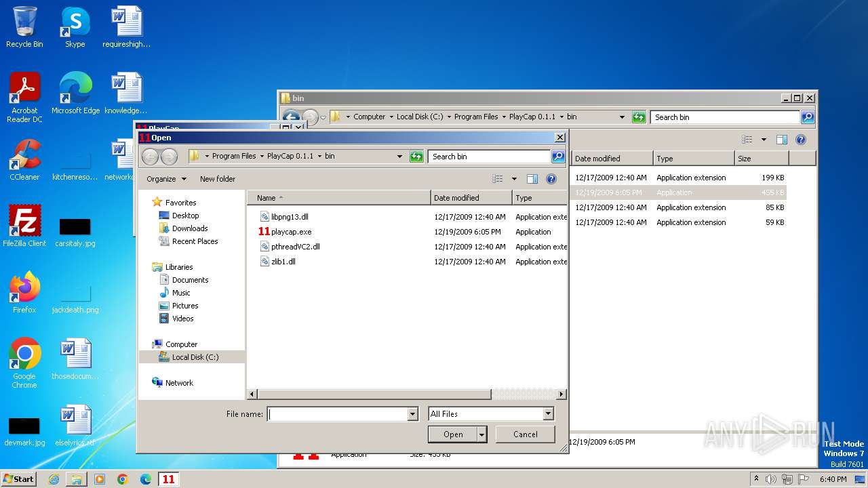The image size is (868, 488).
Task: Launch Google Chrome desktop shortcut
Action: 24,363
